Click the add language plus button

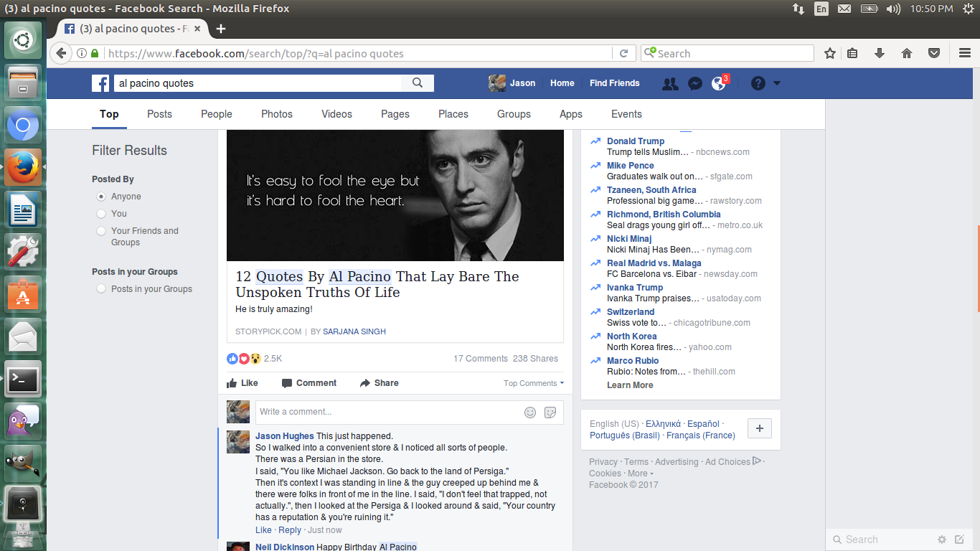click(x=760, y=429)
